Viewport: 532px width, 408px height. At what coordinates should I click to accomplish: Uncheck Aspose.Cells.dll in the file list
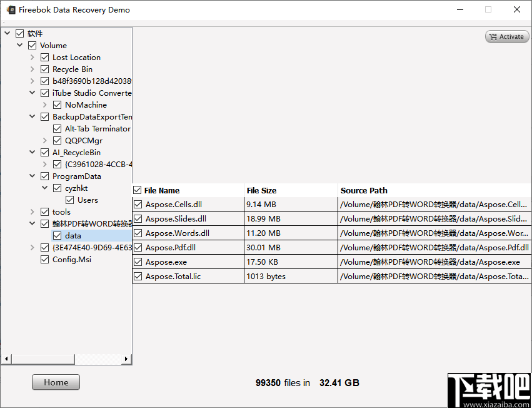(138, 204)
